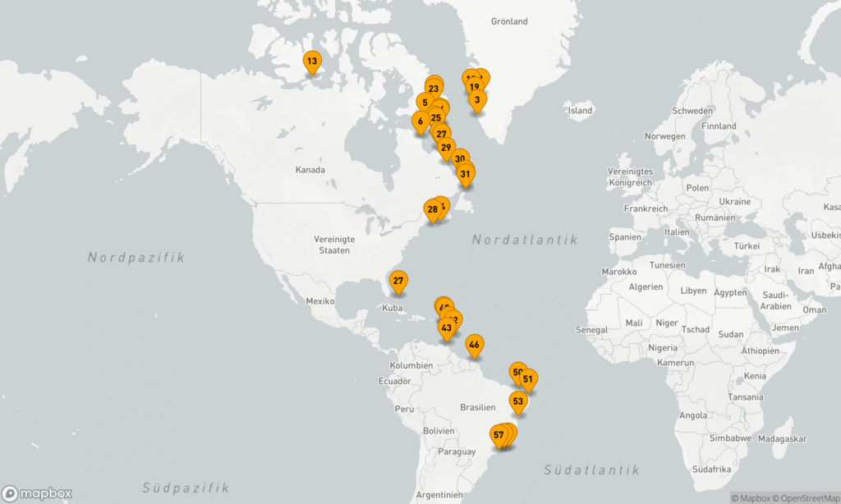This screenshot has width=841, height=504.
Task: Open marker 28 on US east coast
Action: 432,209
